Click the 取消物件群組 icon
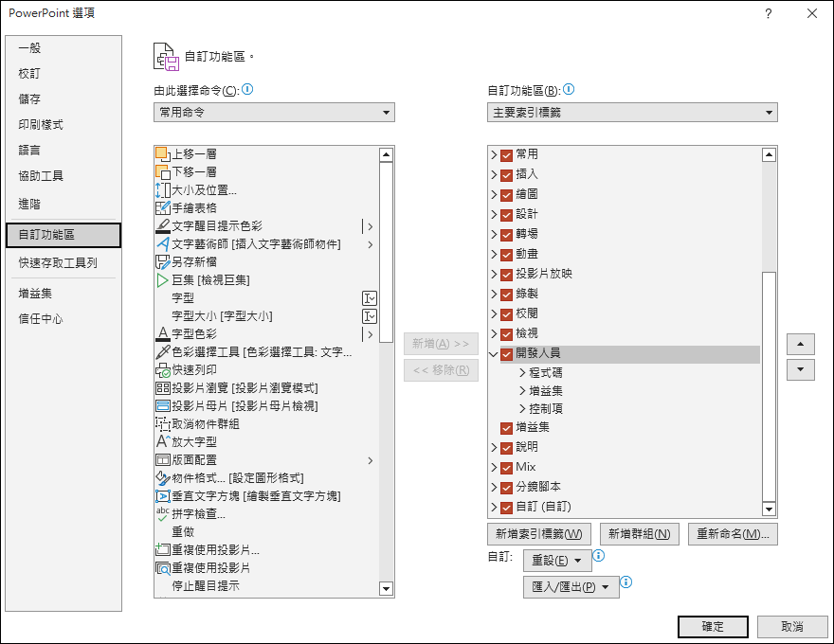834x644 pixels. pos(162,424)
